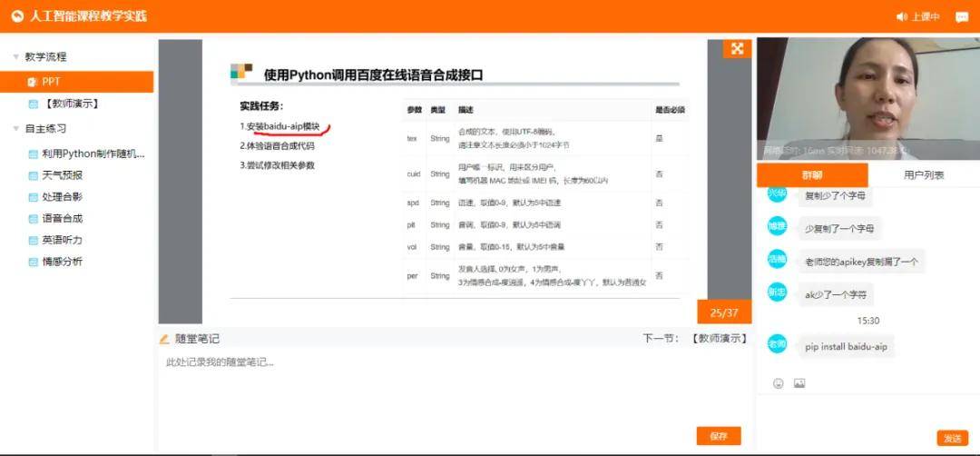Viewport: 980px width, 456px height.
Task: Collapse the 教学流程 section
Action: click(15, 57)
